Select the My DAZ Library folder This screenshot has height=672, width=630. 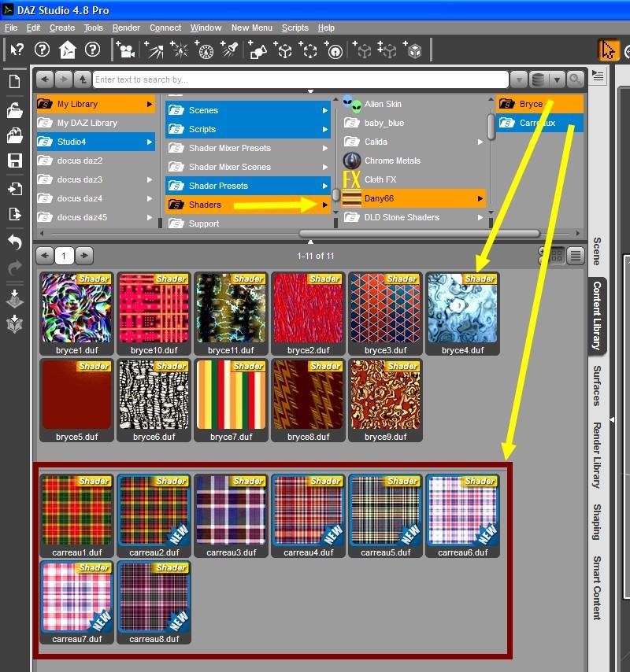pos(95,123)
